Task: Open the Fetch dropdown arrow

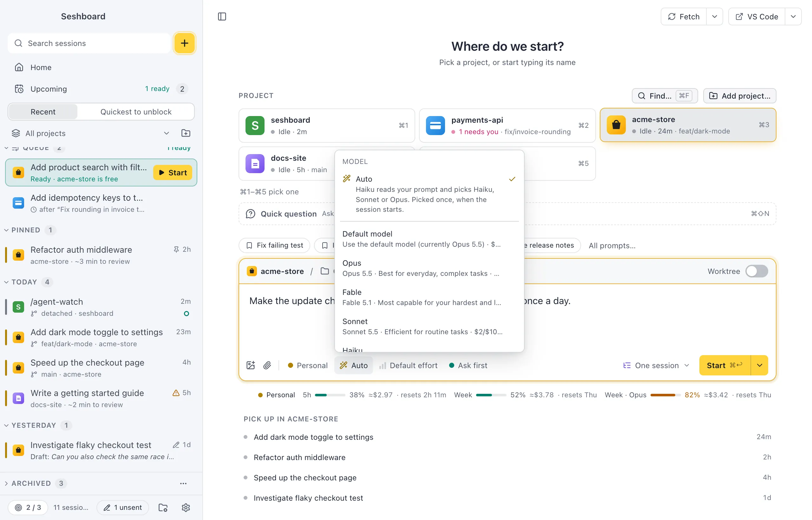Action: (714, 16)
